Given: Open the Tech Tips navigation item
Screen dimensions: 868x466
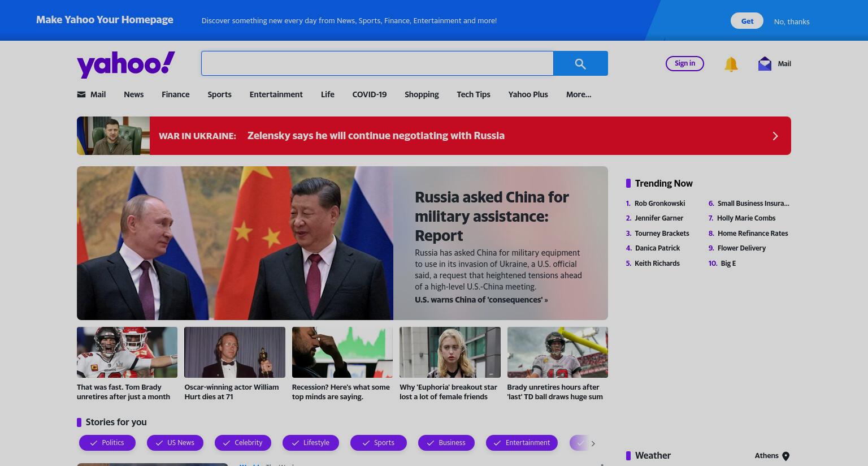Looking at the screenshot, I should pos(474,94).
